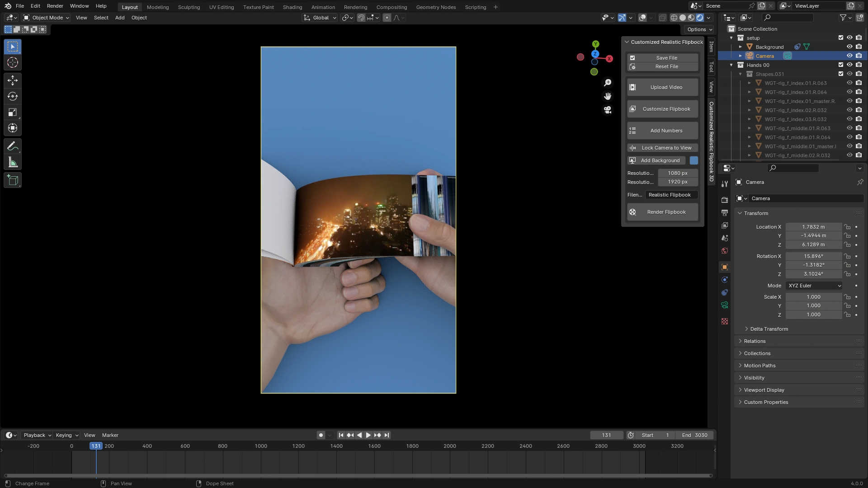Click the blue background color swatch

(x=694, y=160)
